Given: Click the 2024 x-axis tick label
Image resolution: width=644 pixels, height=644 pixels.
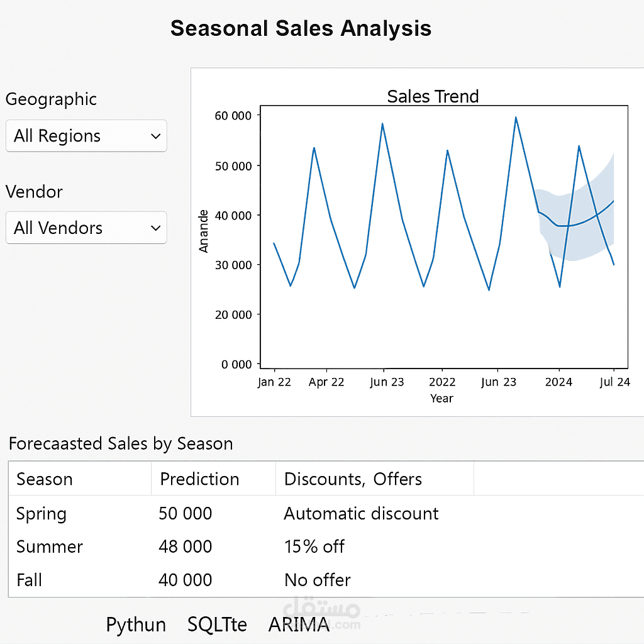Looking at the screenshot, I should pos(558,382).
